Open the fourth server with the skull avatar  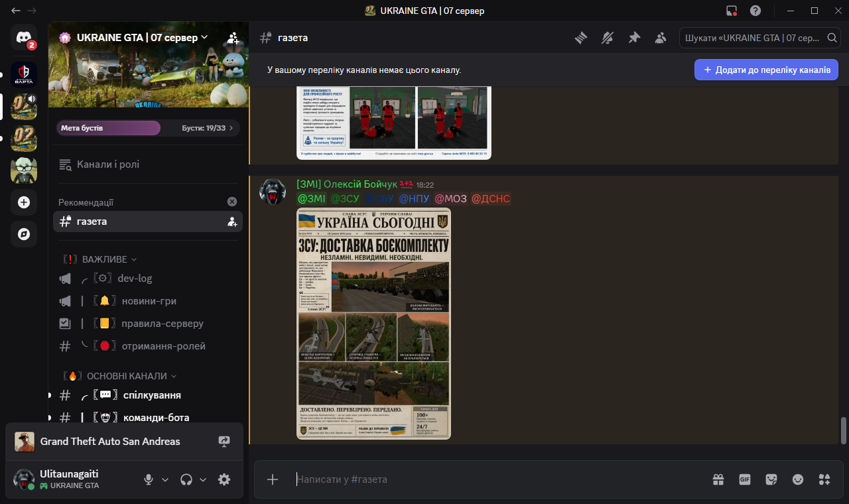[x=24, y=170]
